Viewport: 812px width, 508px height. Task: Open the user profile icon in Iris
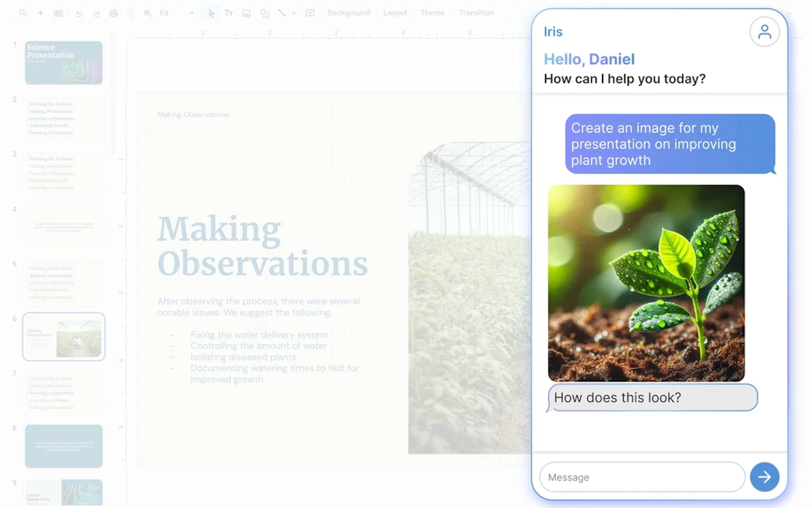(x=764, y=32)
